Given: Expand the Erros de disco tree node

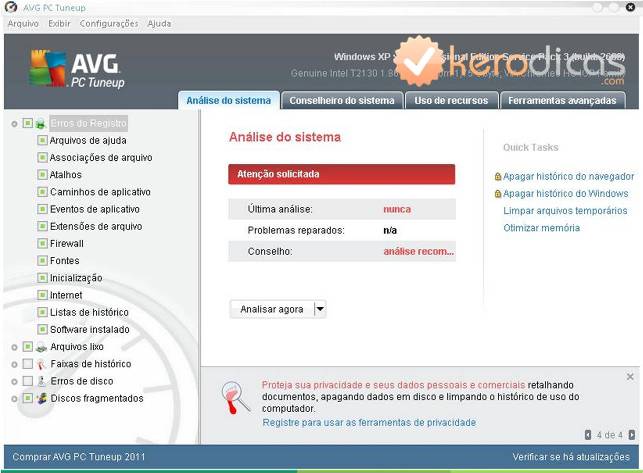Looking at the screenshot, I should [14, 382].
